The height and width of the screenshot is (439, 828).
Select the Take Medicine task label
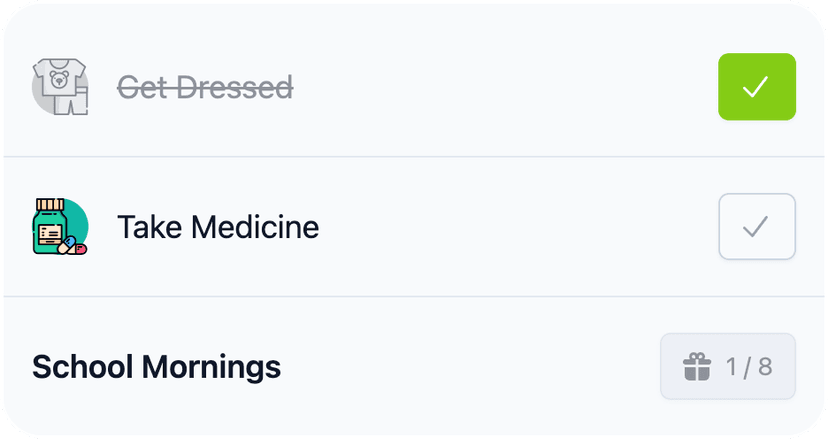coord(218,227)
